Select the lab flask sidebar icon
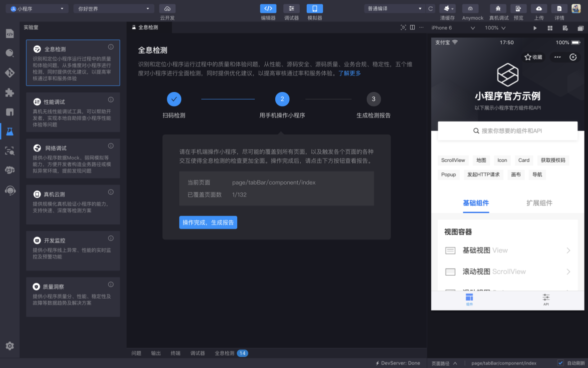The image size is (588, 368). tap(10, 131)
